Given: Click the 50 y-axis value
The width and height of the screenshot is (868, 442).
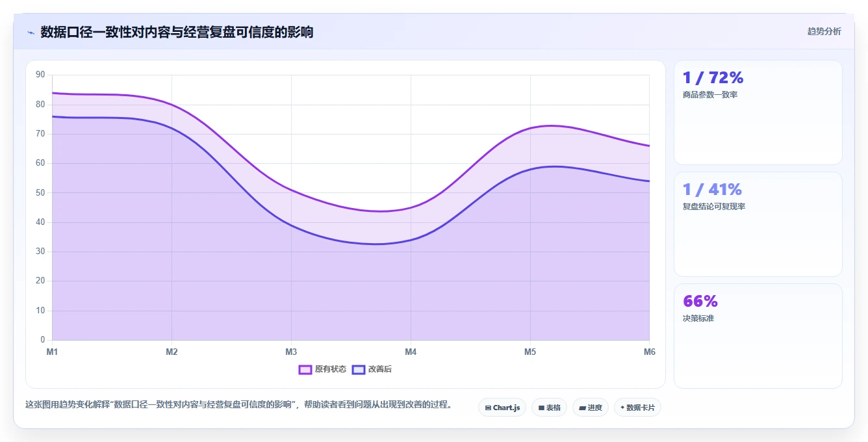Looking at the screenshot, I should (x=40, y=192).
